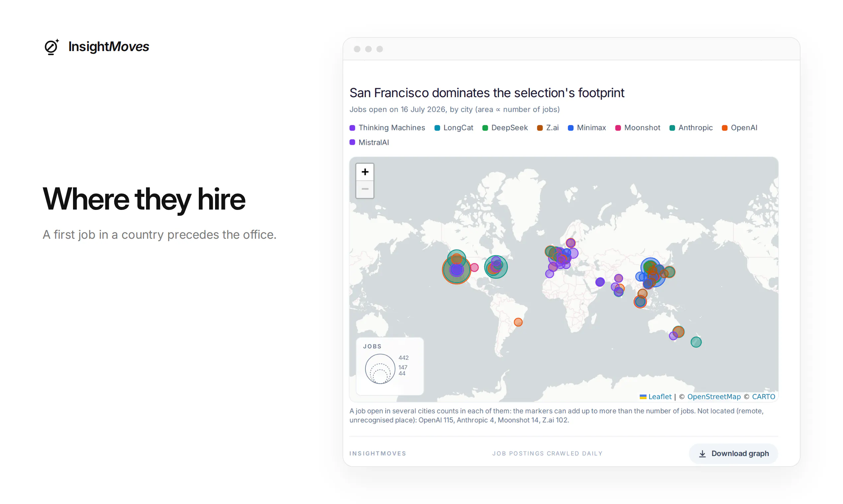Viewport: 843px width, 504px height.
Task: Click the teal marker in New Zealand
Action: (x=696, y=342)
